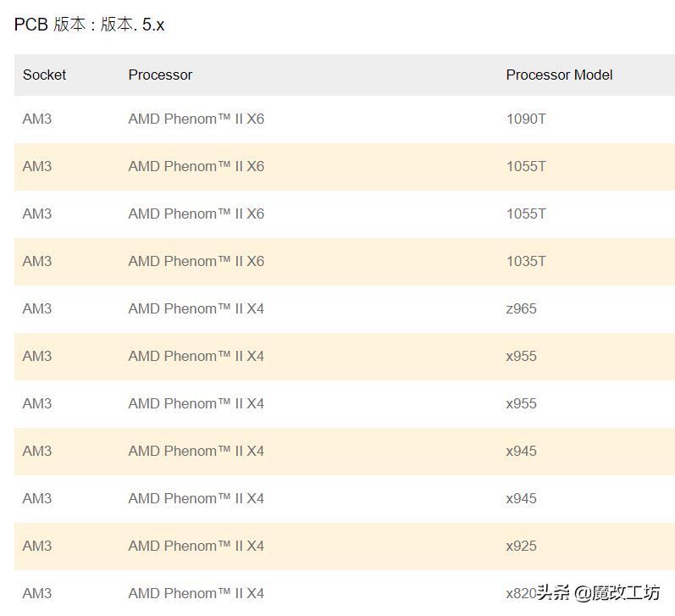Viewport: 675px width, 616px height.
Task: Click x945 in the white unshaded row
Action: 522,498
